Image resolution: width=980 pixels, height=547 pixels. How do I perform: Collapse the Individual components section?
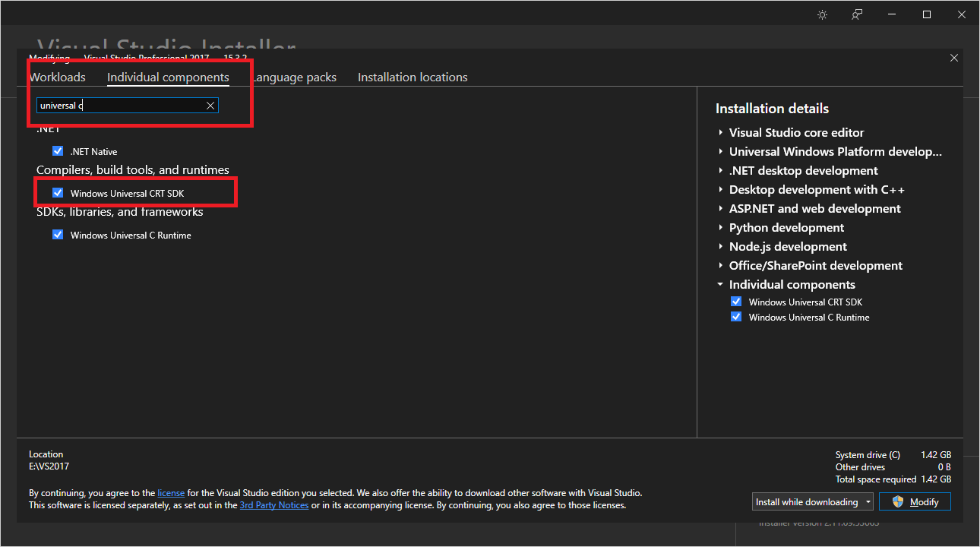pyautogui.click(x=720, y=284)
